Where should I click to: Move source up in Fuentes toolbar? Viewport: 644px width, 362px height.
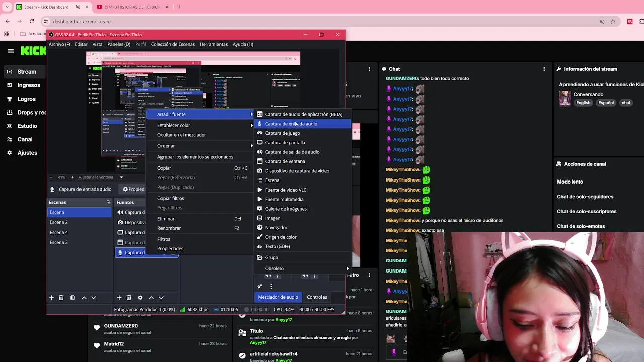click(151, 298)
